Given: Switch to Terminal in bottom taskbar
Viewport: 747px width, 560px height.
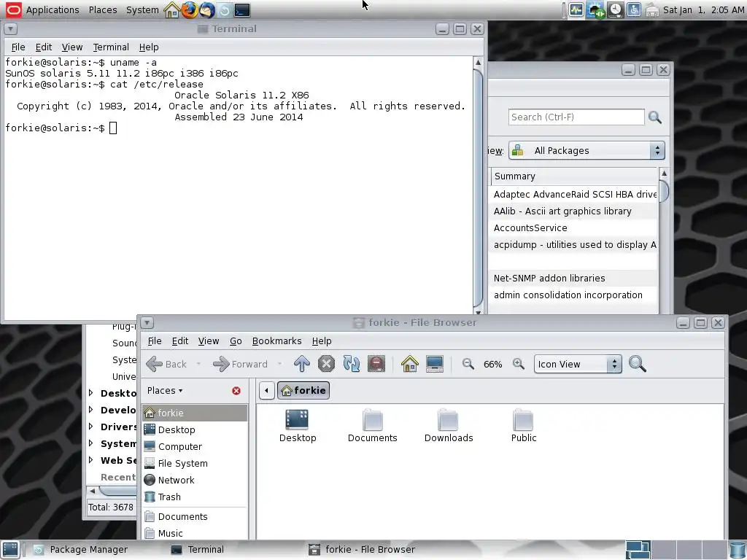Looking at the screenshot, I should tap(197, 550).
